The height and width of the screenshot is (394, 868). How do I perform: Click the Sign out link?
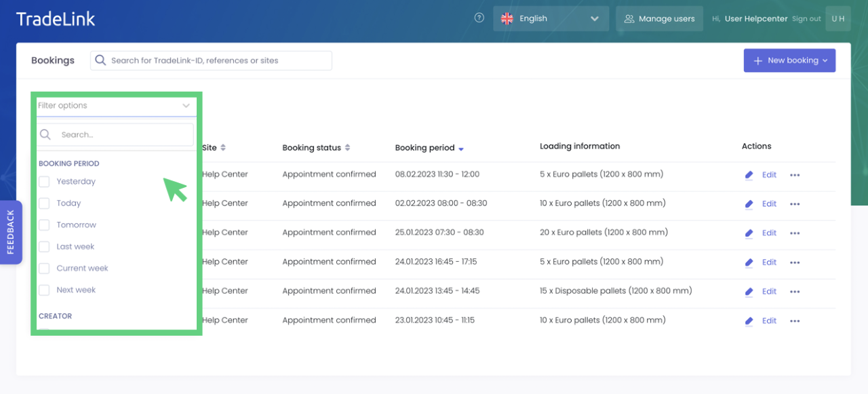pos(806,19)
